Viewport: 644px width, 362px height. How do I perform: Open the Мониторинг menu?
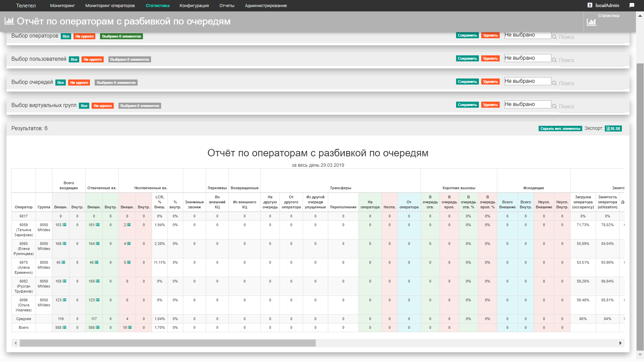pos(62,6)
